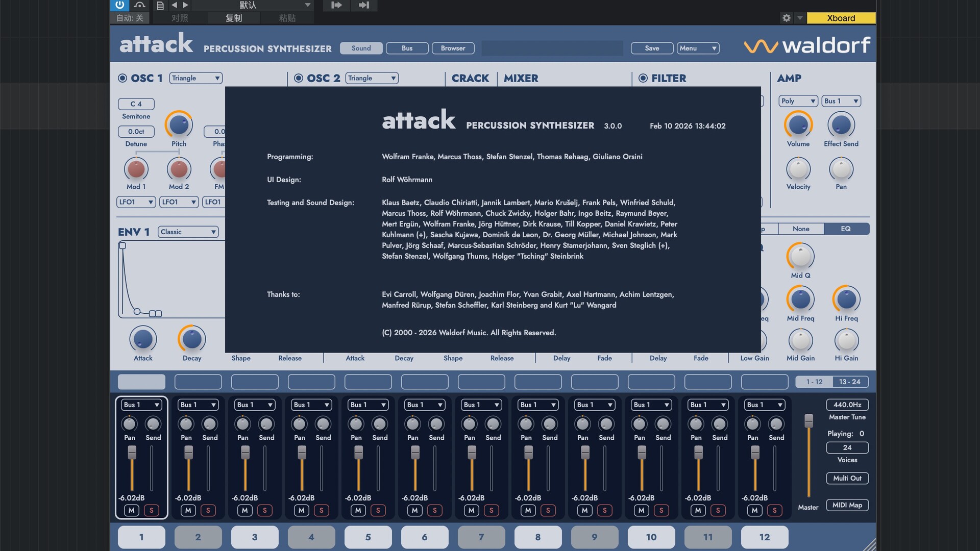Toggle OSC 1 on/off radio
The width and height of the screenshot is (980, 551).
point(122,78)
